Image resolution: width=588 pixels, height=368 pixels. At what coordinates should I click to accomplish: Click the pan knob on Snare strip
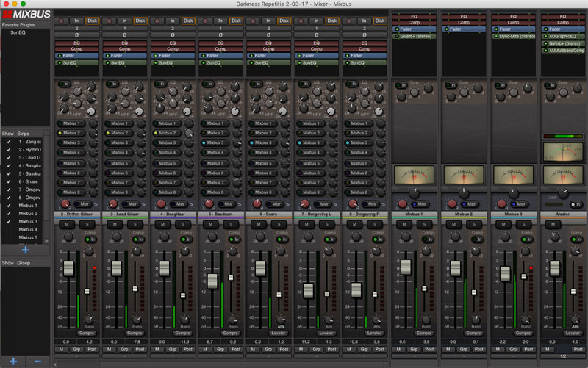[257, 204]
